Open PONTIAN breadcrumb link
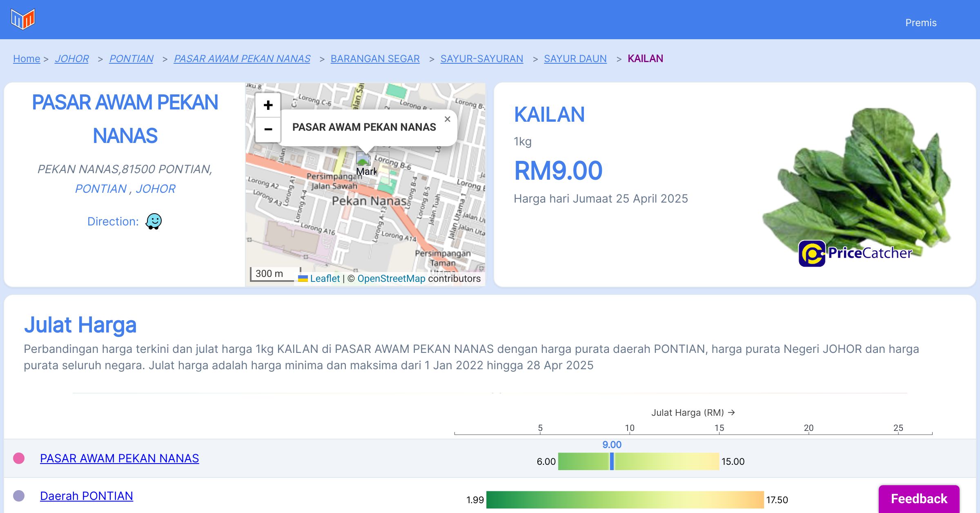The width and height of the screenshot is (980, 513). [x=131, y=59]
